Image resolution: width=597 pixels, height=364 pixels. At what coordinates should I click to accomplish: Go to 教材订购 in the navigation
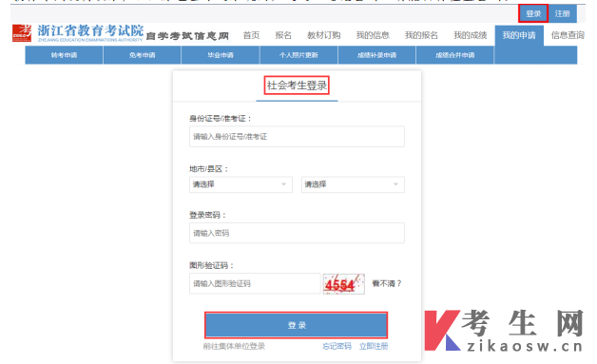[x=324, y=35]
